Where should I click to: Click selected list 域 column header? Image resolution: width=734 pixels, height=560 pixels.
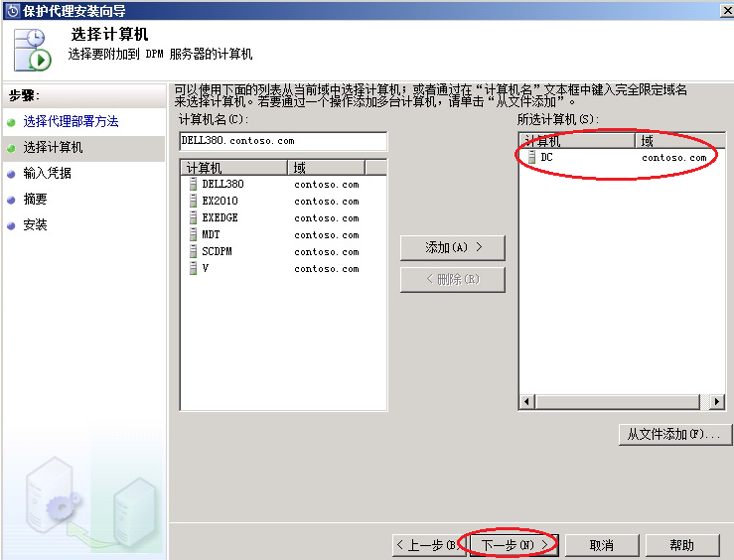click(679, 140)
